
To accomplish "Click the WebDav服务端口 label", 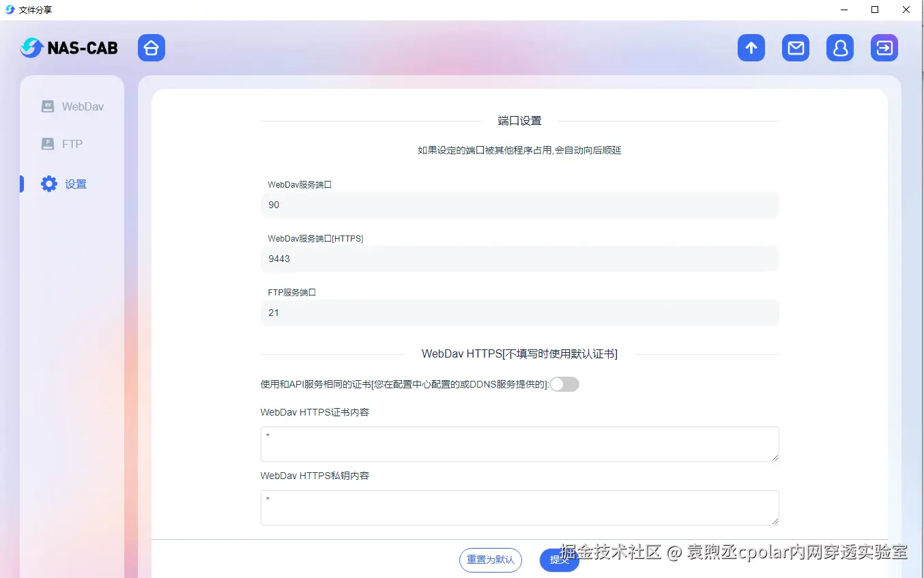I will pos(300,185).
